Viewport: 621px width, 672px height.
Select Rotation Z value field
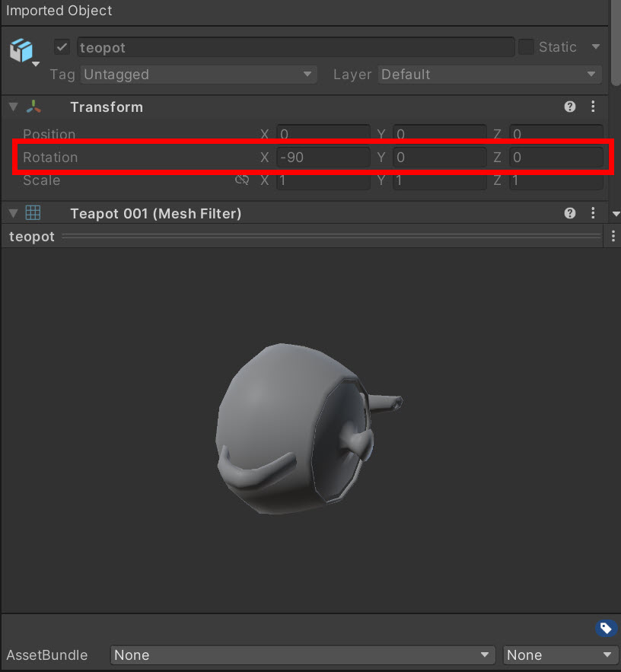pyautogui.click(x=556, y=158)
